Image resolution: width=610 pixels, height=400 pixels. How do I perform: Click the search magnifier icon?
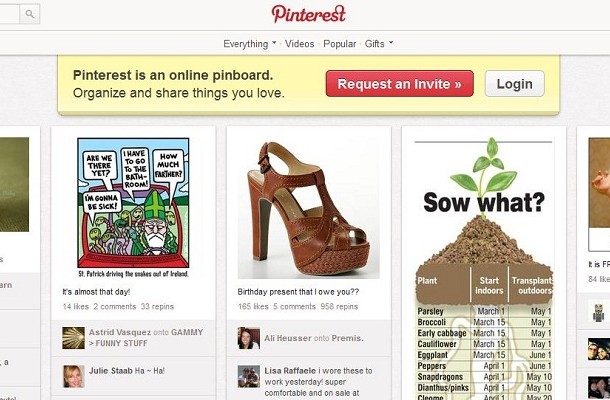30,14
